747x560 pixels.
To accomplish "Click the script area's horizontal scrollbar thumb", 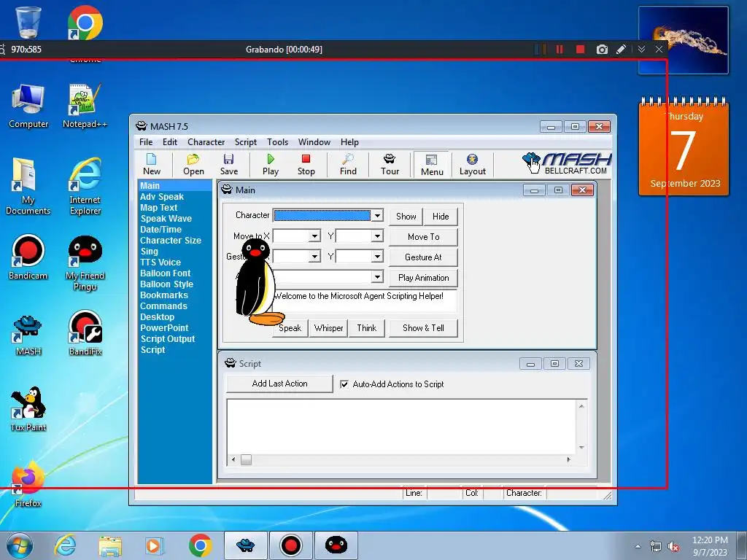I will point(246,459).
